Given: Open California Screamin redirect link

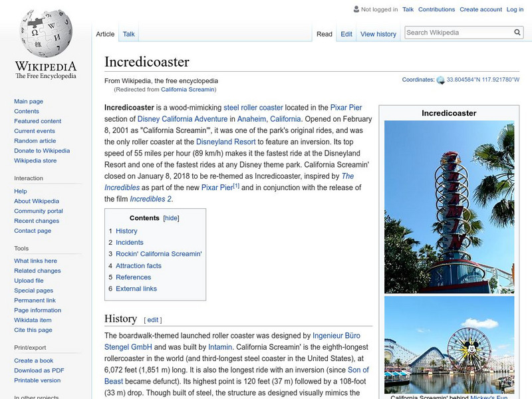Looking at the screenshot, I should 188,89.
